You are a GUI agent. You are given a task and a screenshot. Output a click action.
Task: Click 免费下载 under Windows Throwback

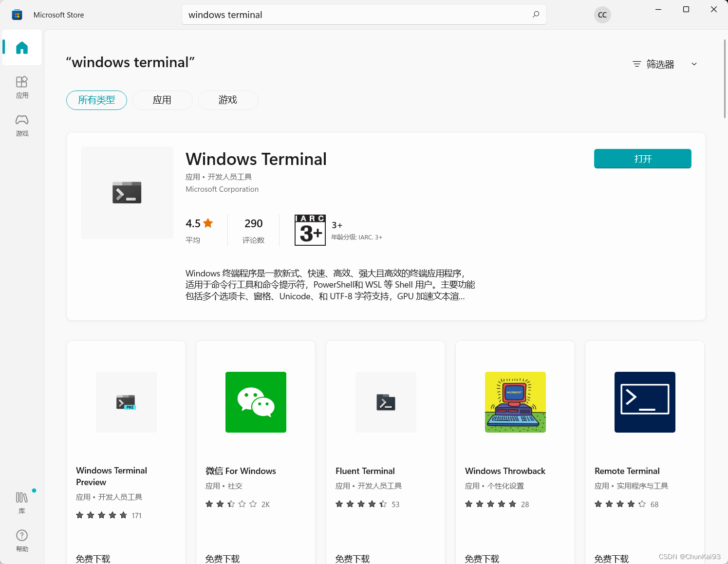[482, 559]
